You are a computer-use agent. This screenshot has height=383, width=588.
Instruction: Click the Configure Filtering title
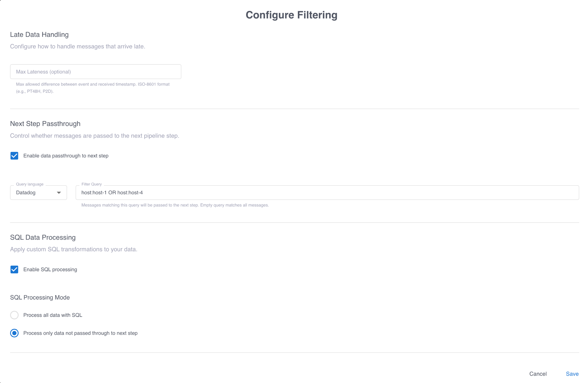coord(291,15)
